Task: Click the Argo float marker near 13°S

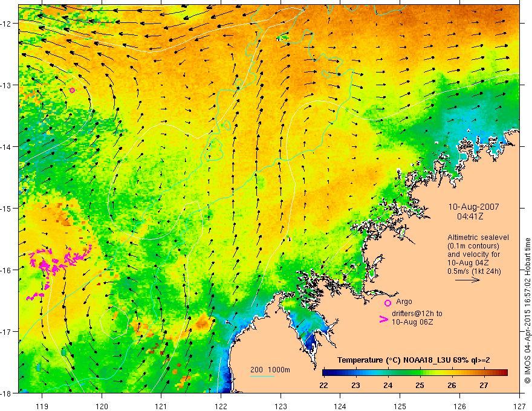Action: pyautogui.click(x=72, y=90)
